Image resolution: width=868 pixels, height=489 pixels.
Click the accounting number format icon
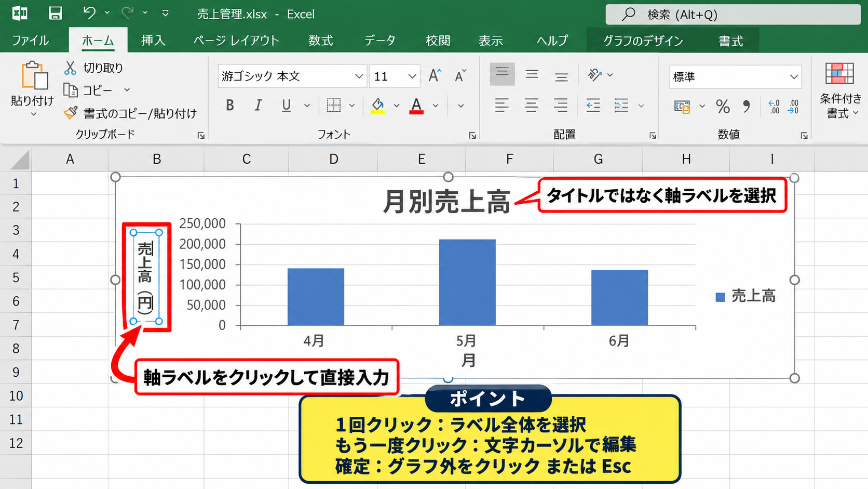[682, 107]
